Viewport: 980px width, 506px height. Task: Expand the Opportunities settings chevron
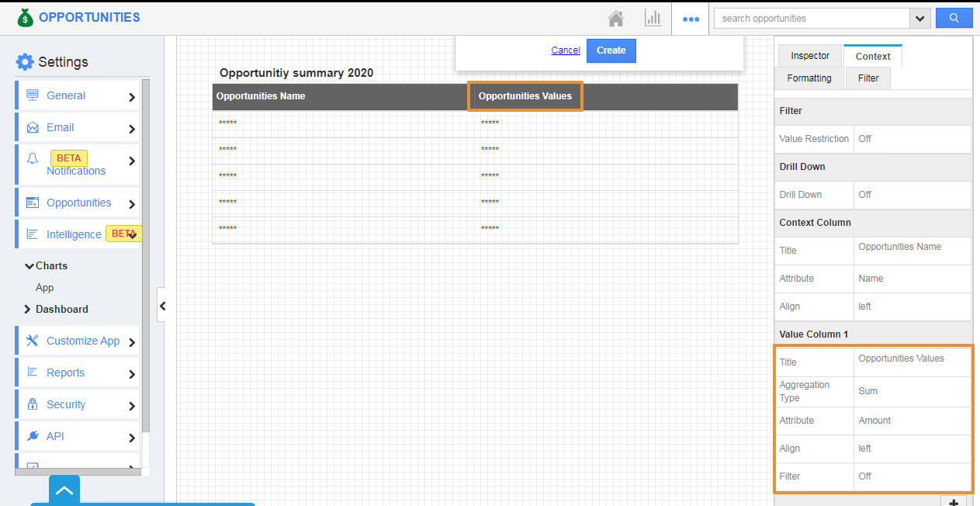(132, 204)
